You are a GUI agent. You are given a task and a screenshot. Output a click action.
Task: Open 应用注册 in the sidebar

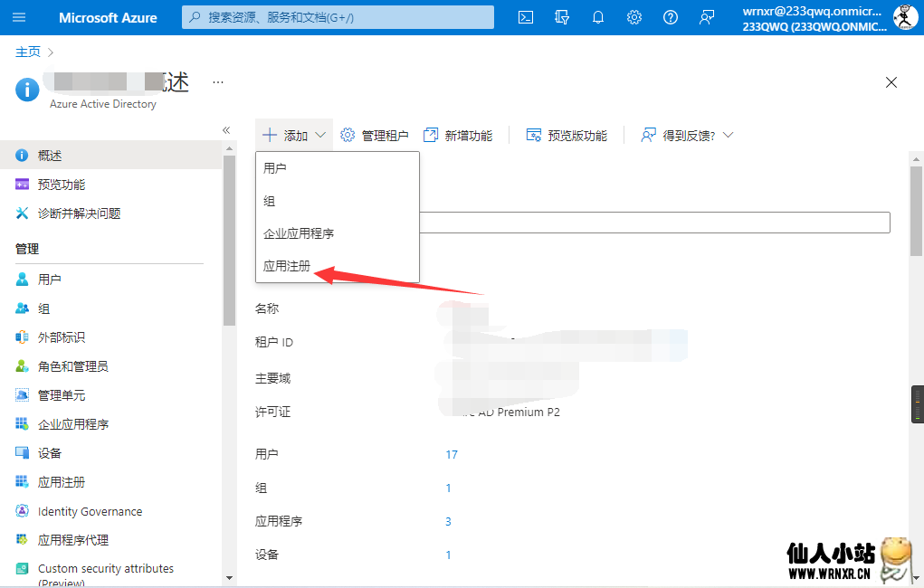click(x=110, y=482)
